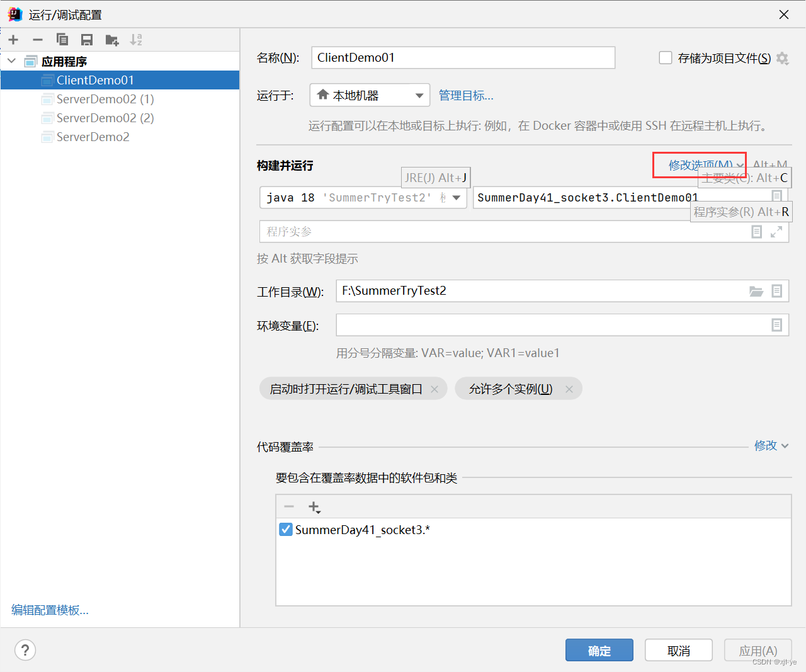Image resolution: width=806 pixels, height=672 pixels.
Task: Remove the allow multiple instances tag
Action: [x=569, y=389]
